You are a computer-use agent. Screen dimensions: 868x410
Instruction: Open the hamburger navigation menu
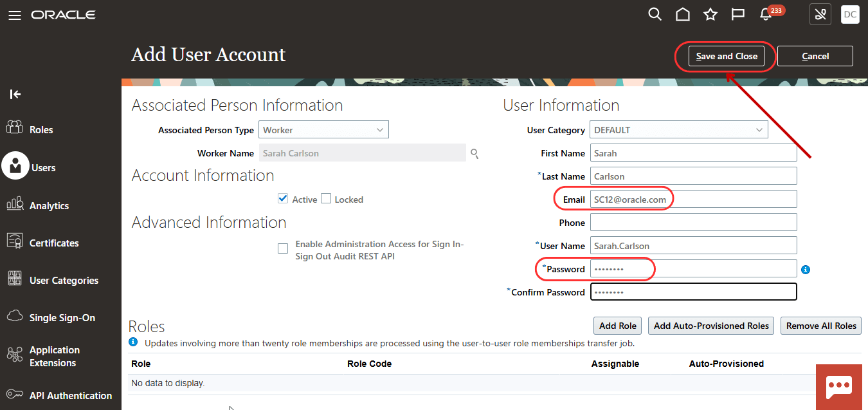pos(15,15)
